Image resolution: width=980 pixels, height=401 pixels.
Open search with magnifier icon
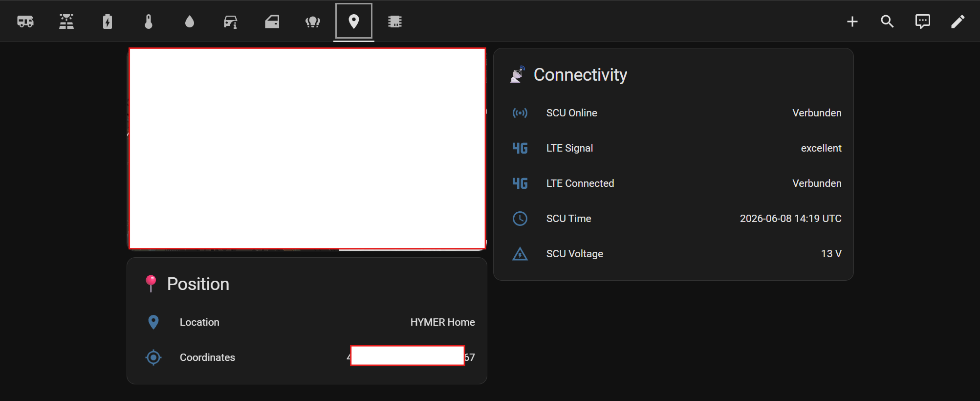[x=888, y=22]
